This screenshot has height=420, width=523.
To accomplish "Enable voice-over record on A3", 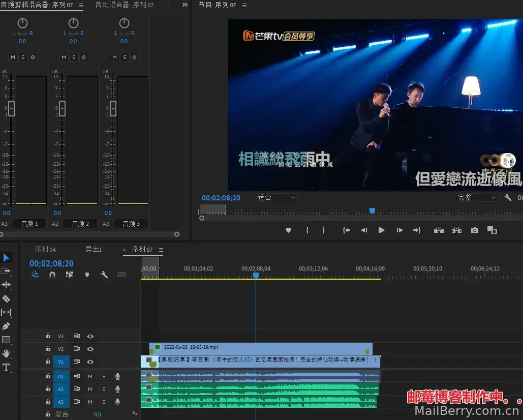I will point(117,402).
